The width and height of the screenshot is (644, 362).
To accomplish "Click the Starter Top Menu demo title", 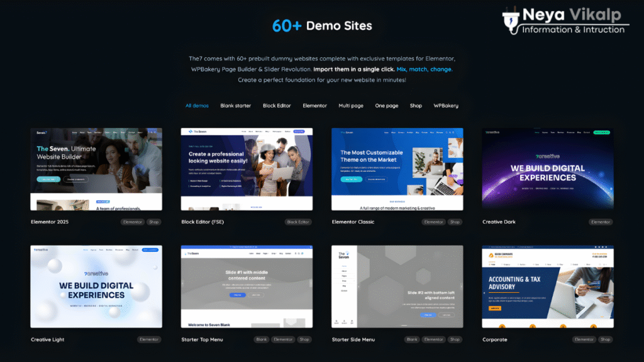I will click(x=202, y=339).
